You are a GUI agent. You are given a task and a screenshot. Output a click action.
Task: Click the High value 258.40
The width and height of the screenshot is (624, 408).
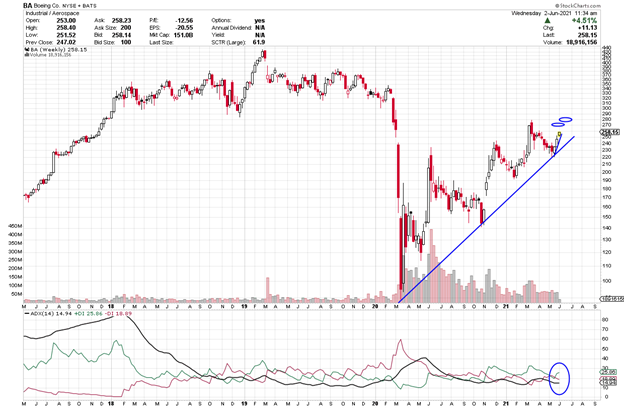[x=66, y=28]
